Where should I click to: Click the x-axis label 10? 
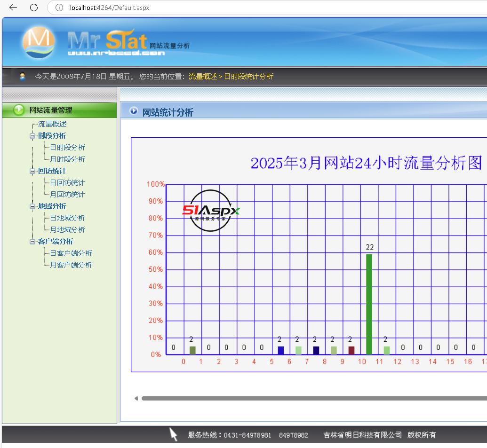point(362,362)
